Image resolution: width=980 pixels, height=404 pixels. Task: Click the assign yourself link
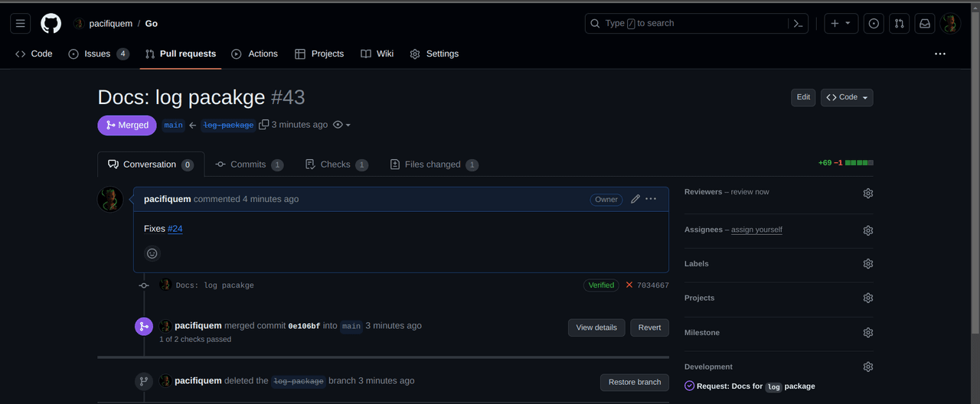pyautogui.click(x=756, y=230)
